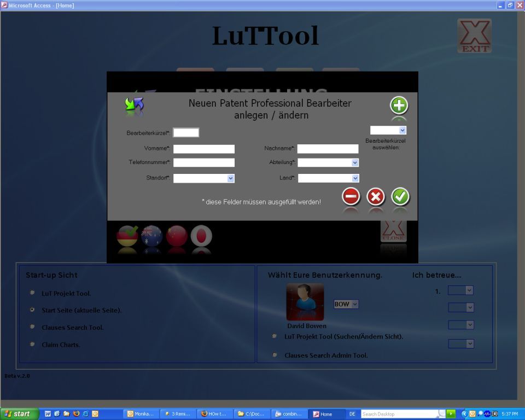
Task: Click the Outlook quick launch icon
Action: pyautogui.click(x=95, y=414)
